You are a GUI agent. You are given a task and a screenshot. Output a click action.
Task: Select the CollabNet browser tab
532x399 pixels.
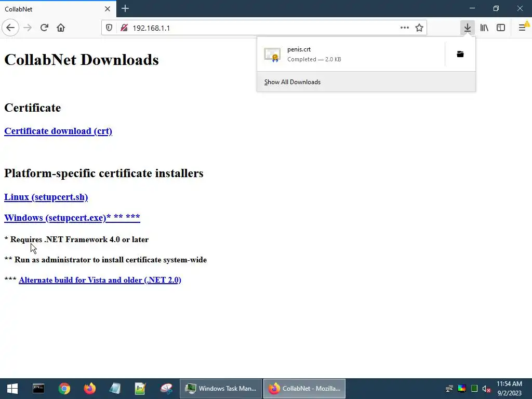58,9
